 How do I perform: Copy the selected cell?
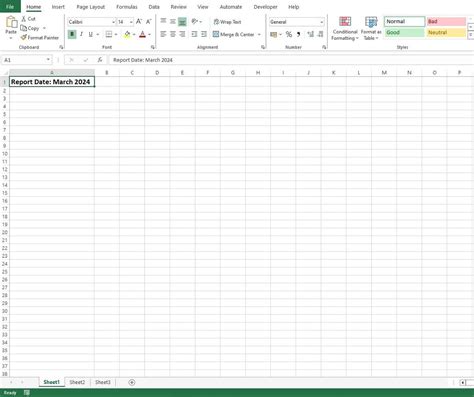click(x=30, y=28)
